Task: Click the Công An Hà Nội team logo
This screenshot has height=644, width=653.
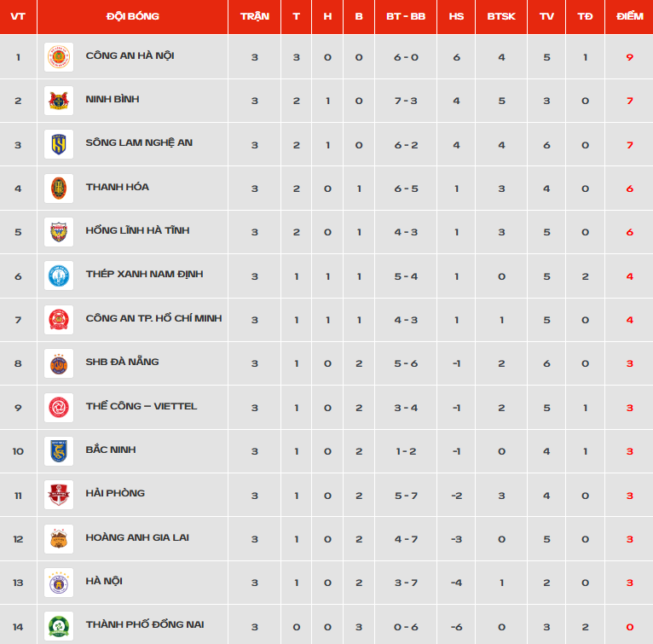Action: (59, 57)
